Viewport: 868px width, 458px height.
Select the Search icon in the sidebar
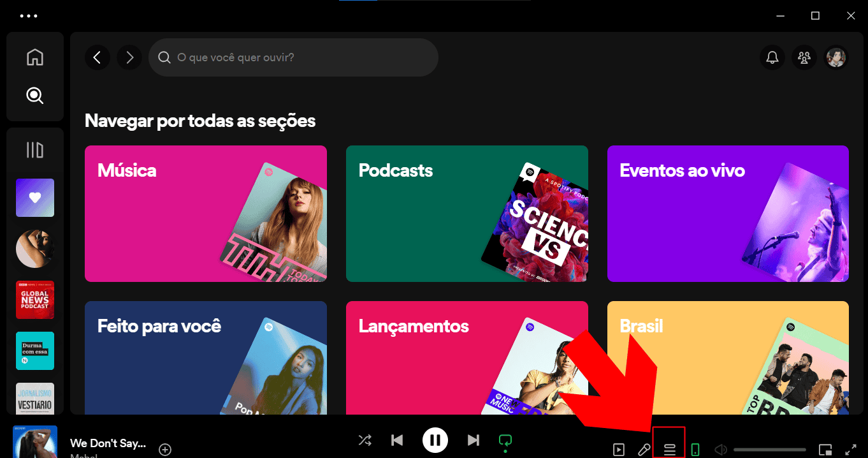35,96
